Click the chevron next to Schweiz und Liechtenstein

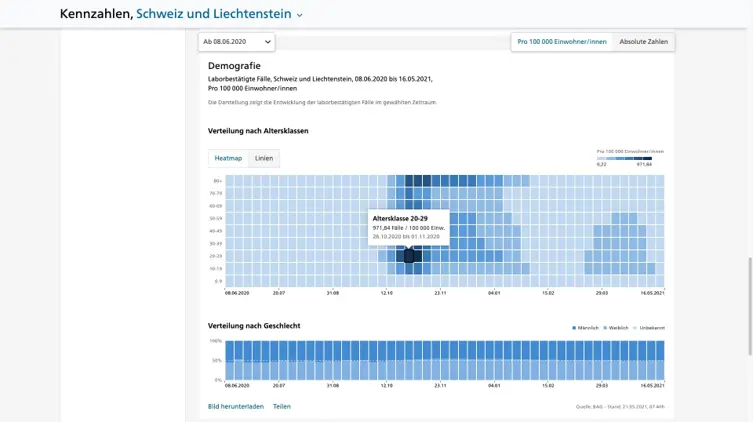coord(299,15)
